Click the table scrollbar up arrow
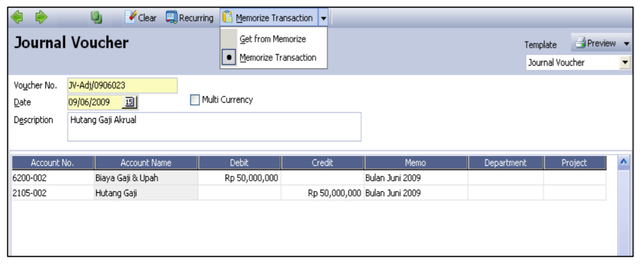The height and width of the screenshot is (265, 644). 624,162
